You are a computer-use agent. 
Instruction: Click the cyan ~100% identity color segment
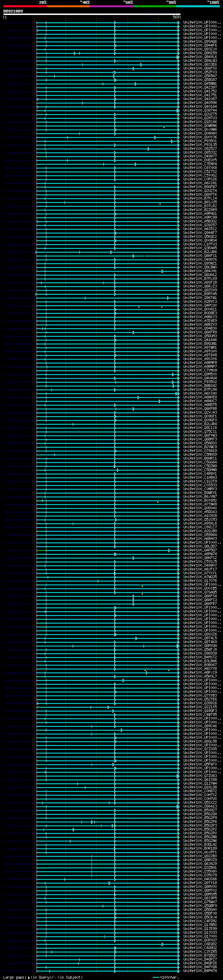[x=198, y=6]
